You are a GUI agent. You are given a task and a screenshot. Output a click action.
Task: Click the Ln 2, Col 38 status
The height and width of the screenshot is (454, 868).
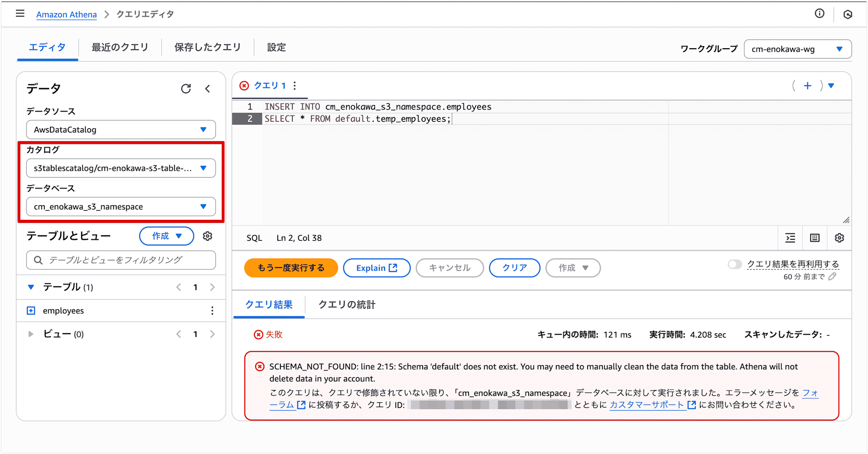[x=299, y=238]
